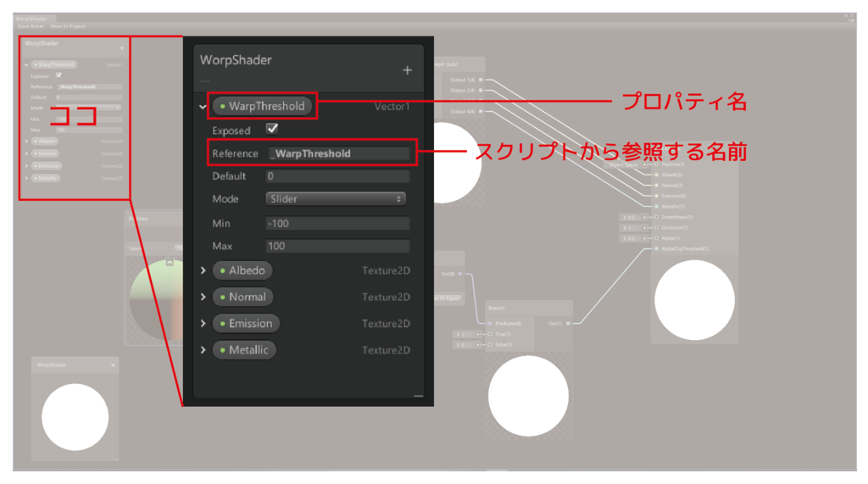Click the X 0.5 field beside Alpha port
This screenshot has width=868, height=484.
(x=633, y=238)
